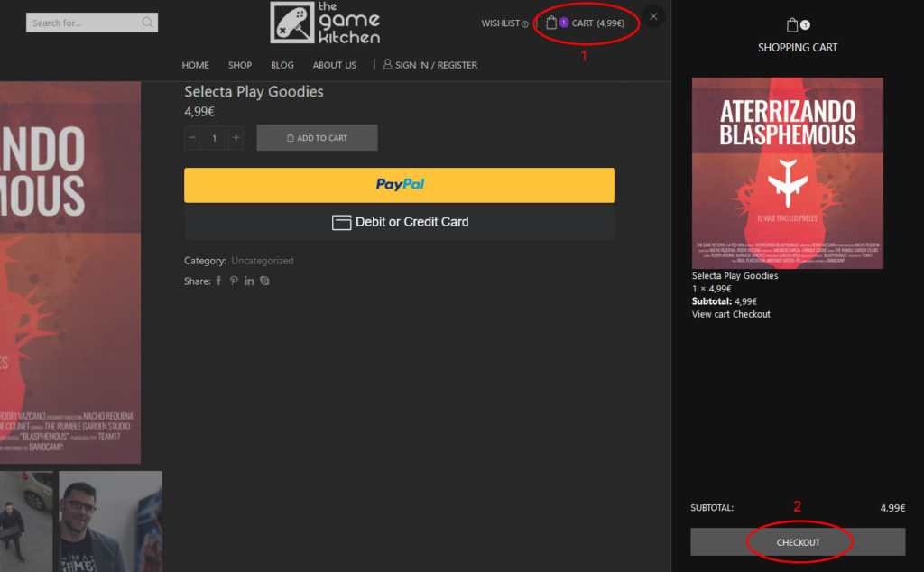Click the Checkout button in cart sidebar

[x=798, y=542]
